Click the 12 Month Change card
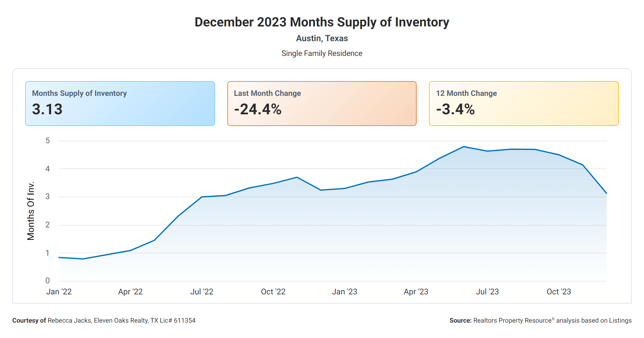Image resolution: width=644 pixels, height=338 pixels. [524, 103]
